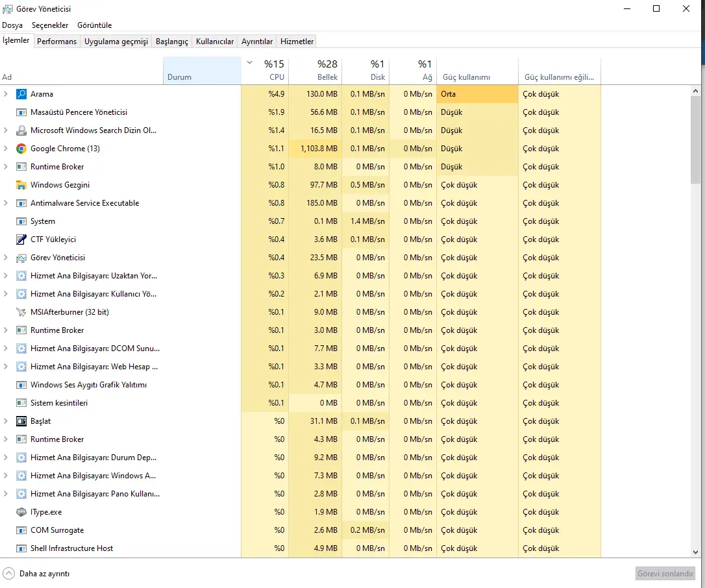Click the Görev Yöneticisi row icon
Image resolution: width=705 pixels, height=588 pixels.
click(x=21, y=258)
